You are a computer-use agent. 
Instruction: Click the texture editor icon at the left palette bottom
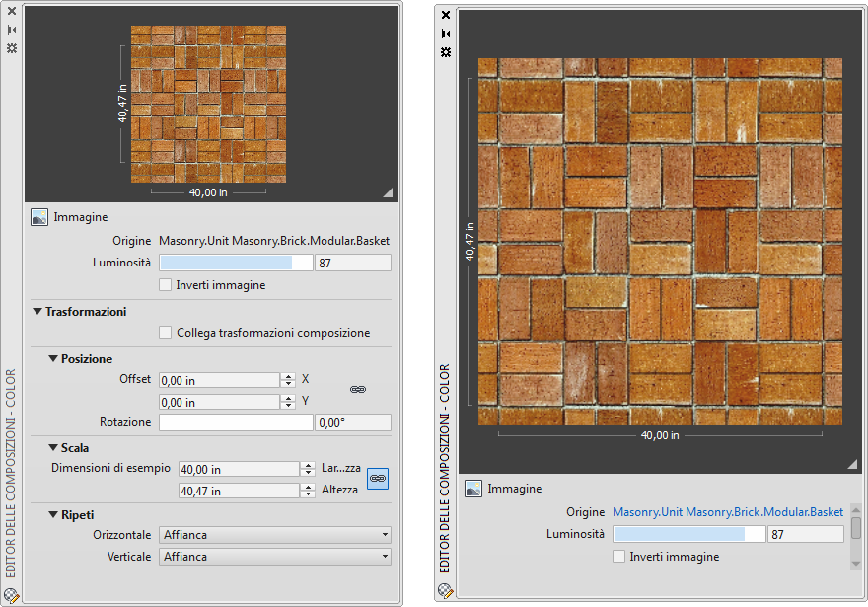tap(12, 594)
